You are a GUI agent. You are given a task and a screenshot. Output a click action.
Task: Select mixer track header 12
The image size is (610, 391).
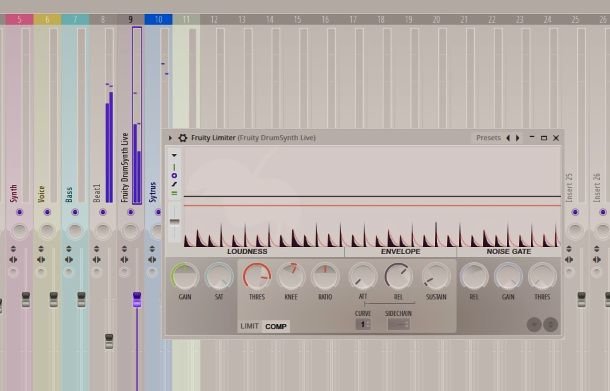[x=214, y=19]
